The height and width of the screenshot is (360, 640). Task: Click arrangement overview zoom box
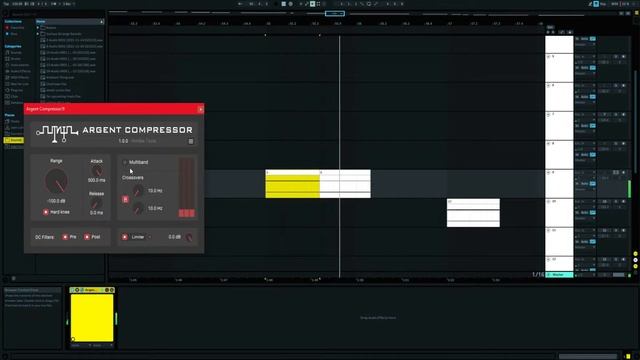pos(335,13)
